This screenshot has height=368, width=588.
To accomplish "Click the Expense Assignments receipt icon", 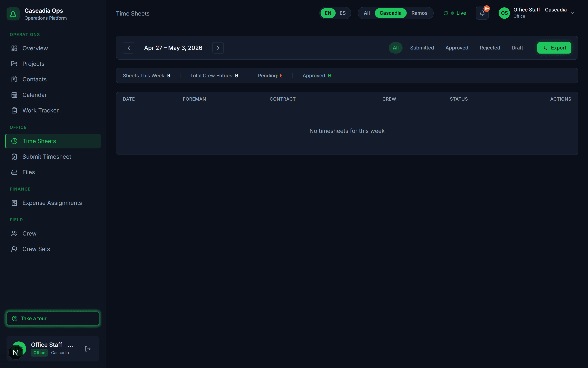I will [14, 203].
